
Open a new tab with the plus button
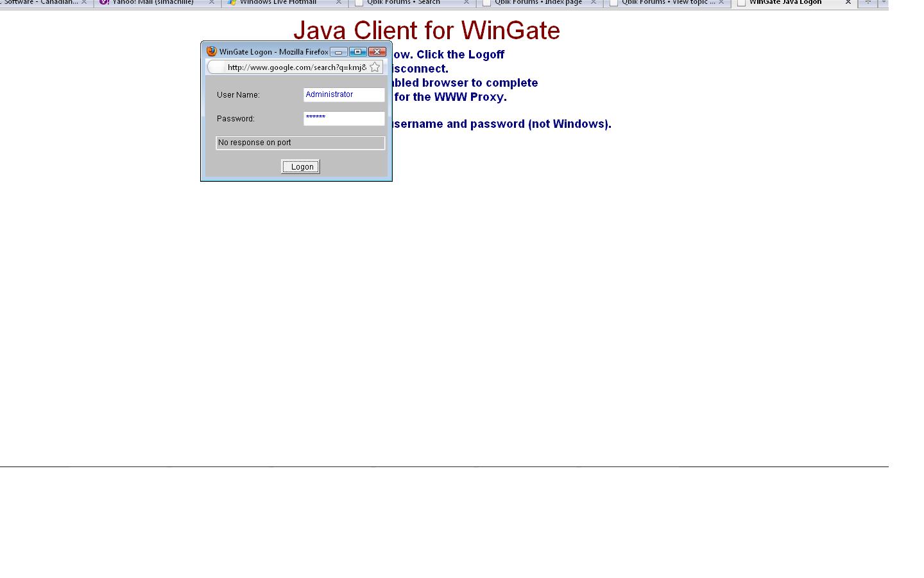coord(868,3)
